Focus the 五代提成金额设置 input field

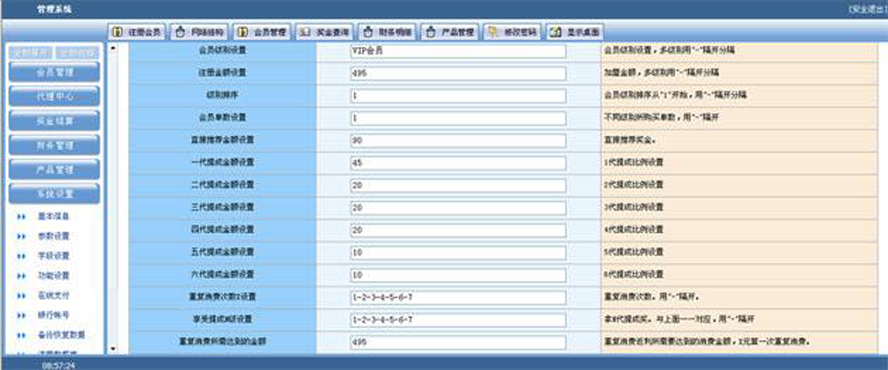pyautogui.click(x=458, y=253)
